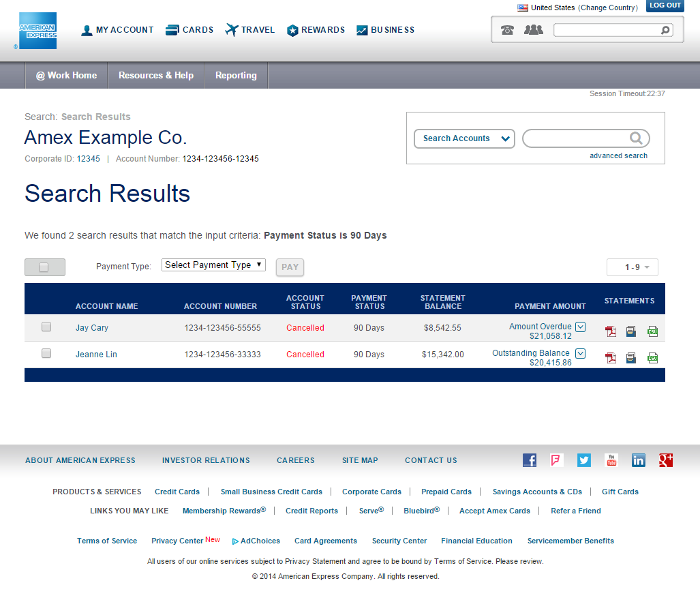Check the box for Jay Cary
Screen dimensions: 700x600
pos(46,327)
